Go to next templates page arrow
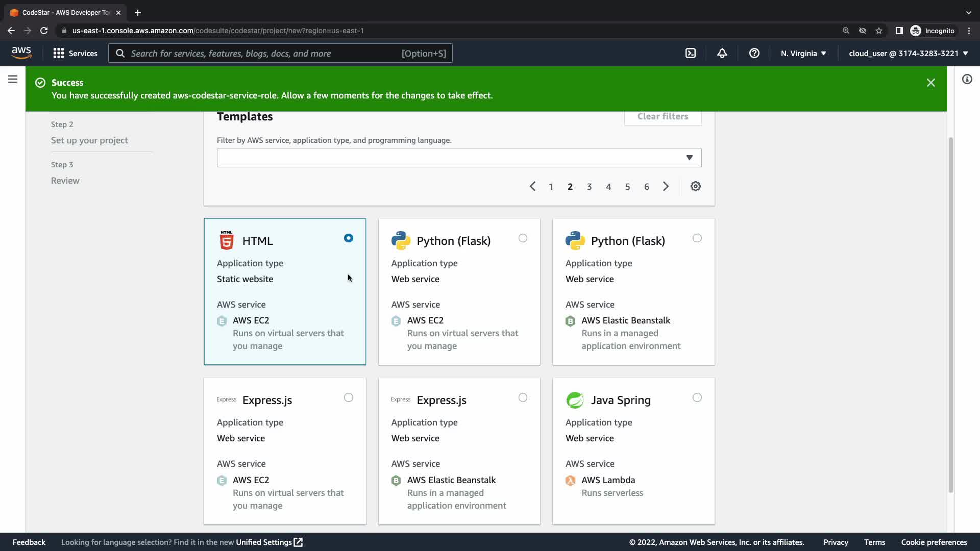980x551 pixels. pos(666,186)
